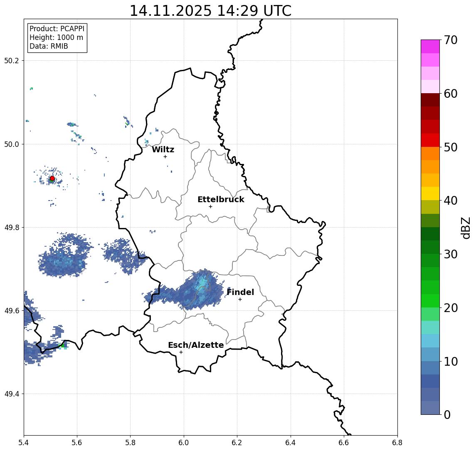
Task: Click the 0 tick on the colorbar
Action: (x=447, y=414)
